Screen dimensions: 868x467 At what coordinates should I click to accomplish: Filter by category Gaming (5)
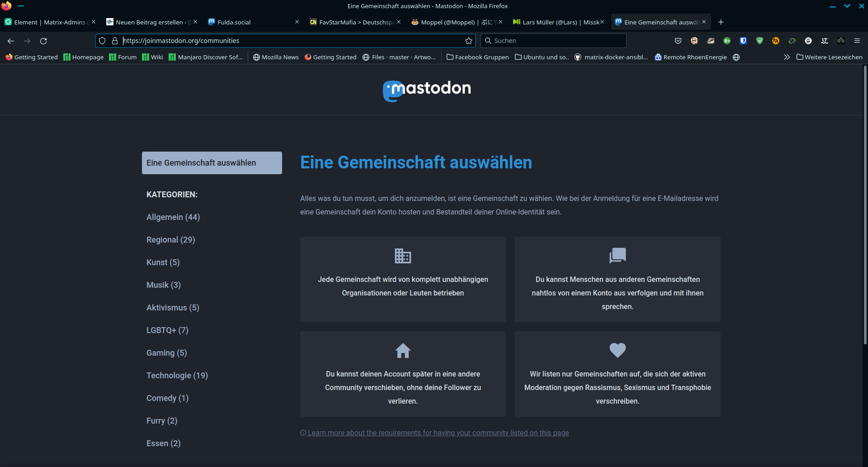[x=167, y=353]
